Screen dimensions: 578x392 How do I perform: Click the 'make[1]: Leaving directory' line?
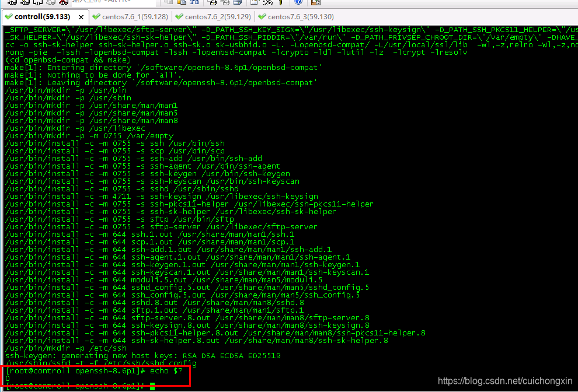(161, 83)
